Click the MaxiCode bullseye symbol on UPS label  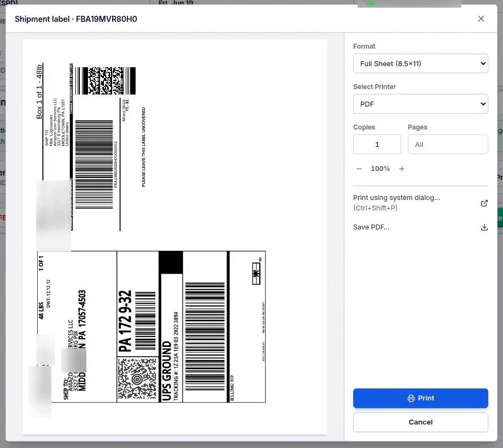click(x=137, y=379)
